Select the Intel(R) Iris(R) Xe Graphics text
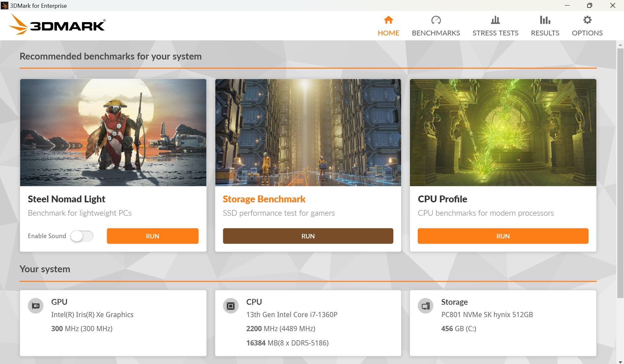This screenshot has width=624, height=364. pos(92,315)
